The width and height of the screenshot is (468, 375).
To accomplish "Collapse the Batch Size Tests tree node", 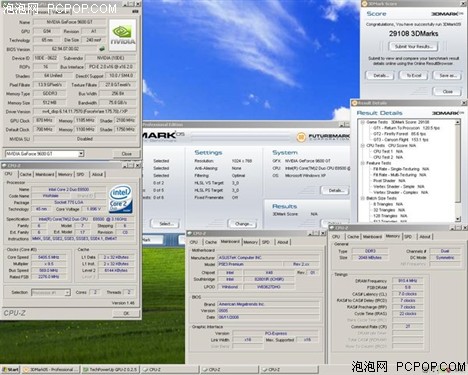I will click(x=363, y=198).
